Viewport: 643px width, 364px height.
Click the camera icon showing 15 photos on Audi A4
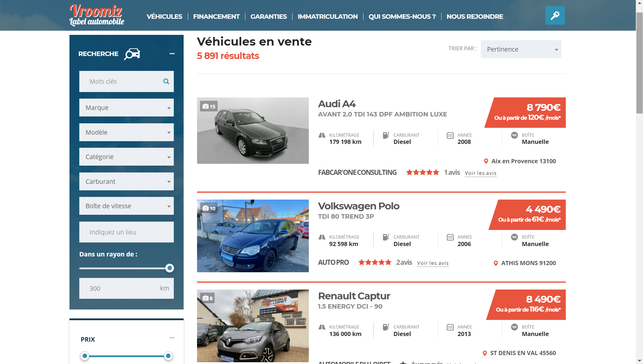[x=209, y=106]
